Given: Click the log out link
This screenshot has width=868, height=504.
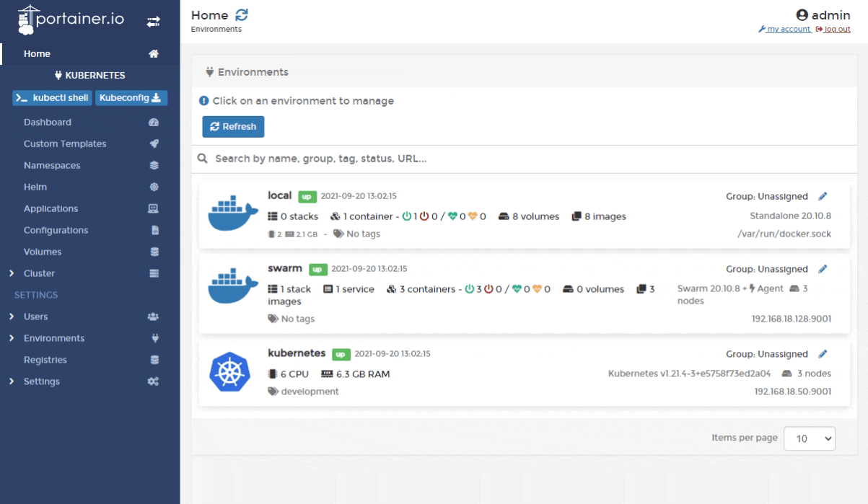Looking at the screenshot, I should [x=833, y=30].
